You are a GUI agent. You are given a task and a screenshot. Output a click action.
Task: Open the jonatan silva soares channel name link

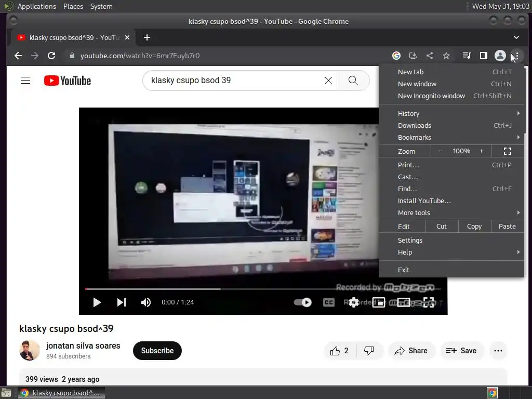point(83,345)
